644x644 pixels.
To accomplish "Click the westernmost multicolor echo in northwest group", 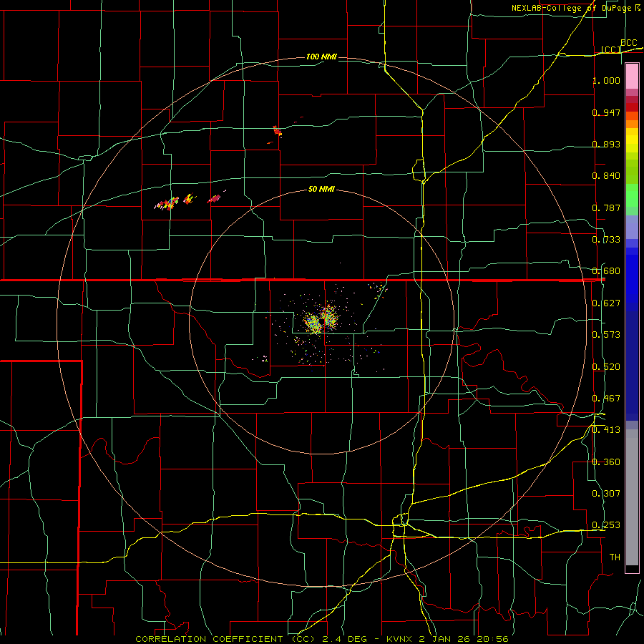I will pos(167,203).
